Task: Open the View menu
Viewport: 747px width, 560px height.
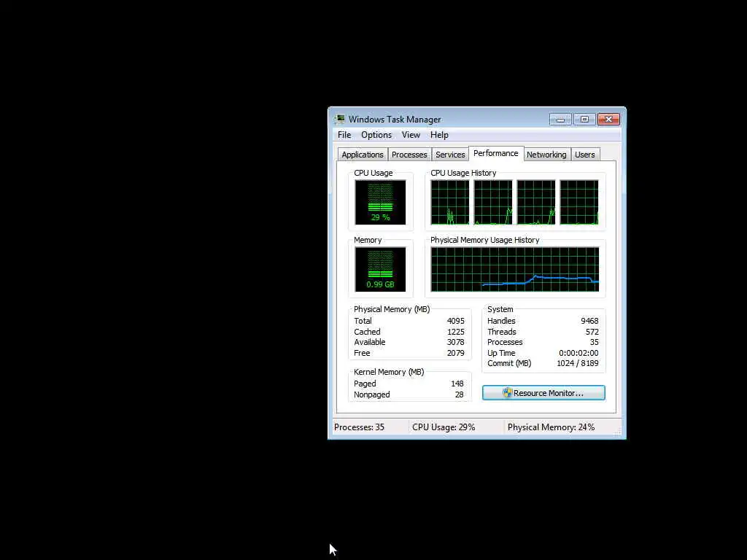Action: 410,135
